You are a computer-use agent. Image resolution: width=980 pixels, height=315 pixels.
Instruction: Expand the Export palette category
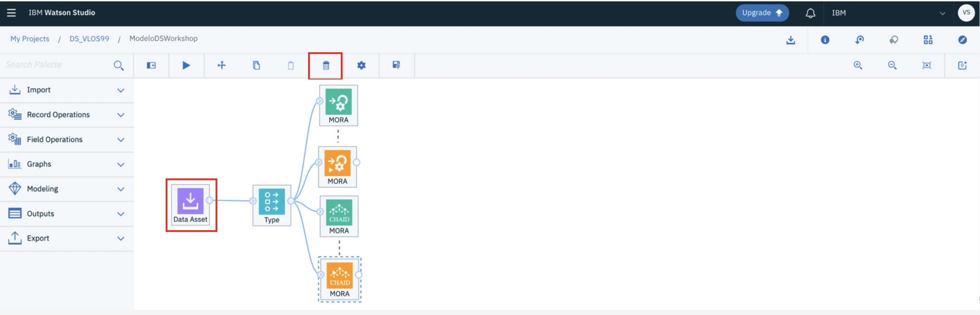coord(67,238)
